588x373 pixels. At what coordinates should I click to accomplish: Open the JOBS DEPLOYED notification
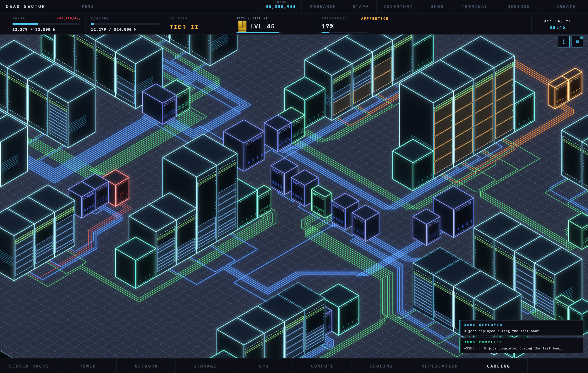coord(521,328)
